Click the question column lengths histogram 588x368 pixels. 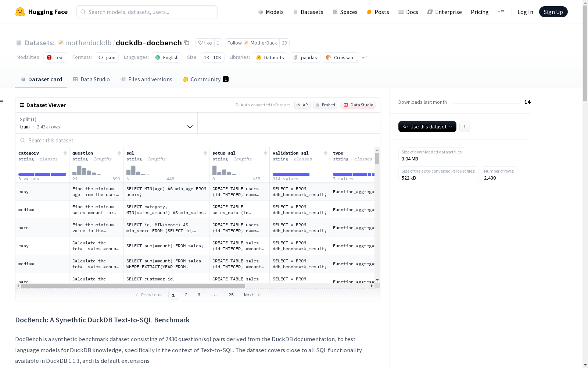[96, 170]
